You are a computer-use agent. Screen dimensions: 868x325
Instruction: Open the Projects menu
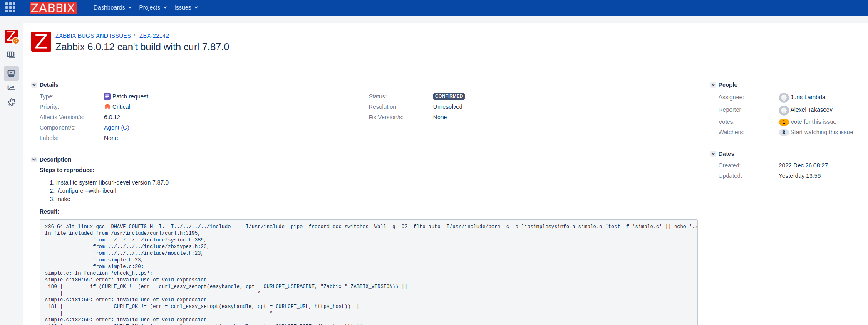tap(153, 7)
